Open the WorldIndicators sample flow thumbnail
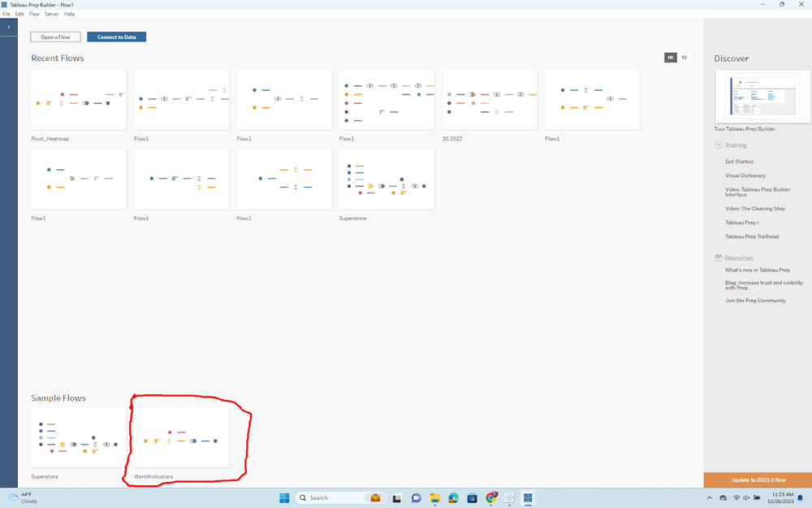 [x=181, y=437]
